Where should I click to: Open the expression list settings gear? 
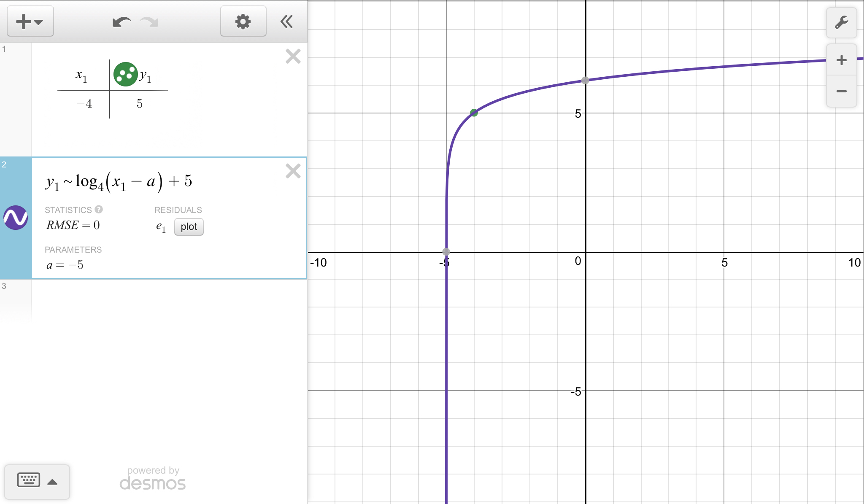click(x=243, y=22)
